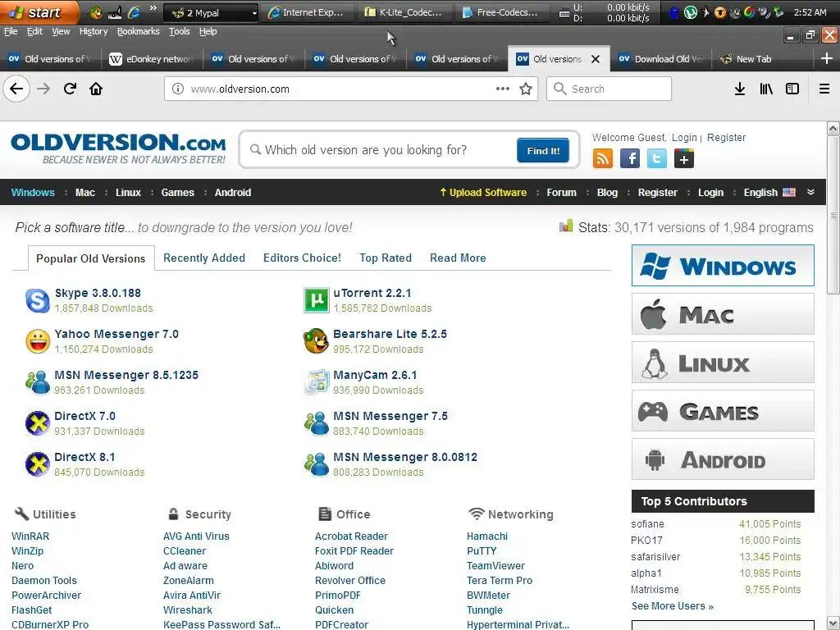Open the Android platform banner button

point(723,459)
